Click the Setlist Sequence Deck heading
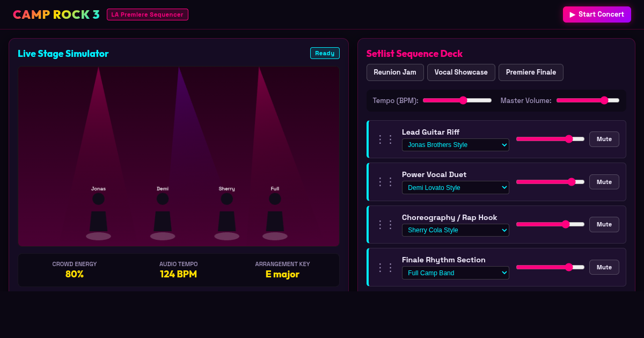 pos(414,54)
